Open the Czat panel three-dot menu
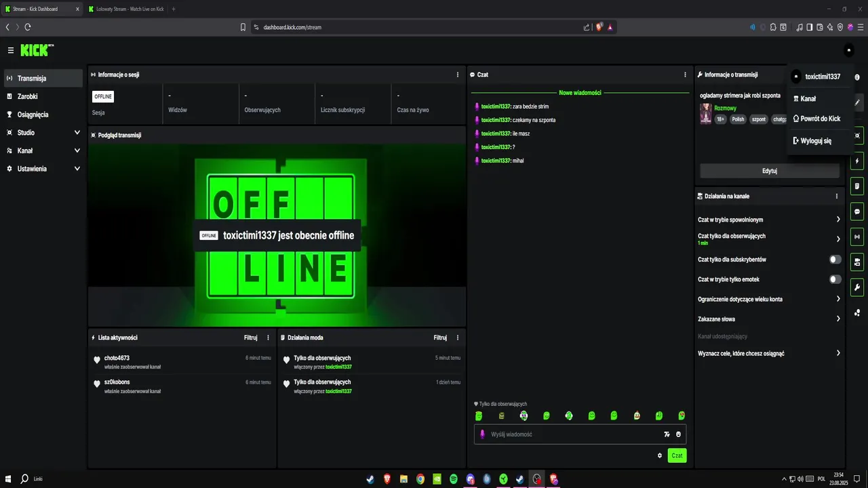 (686, 75)
